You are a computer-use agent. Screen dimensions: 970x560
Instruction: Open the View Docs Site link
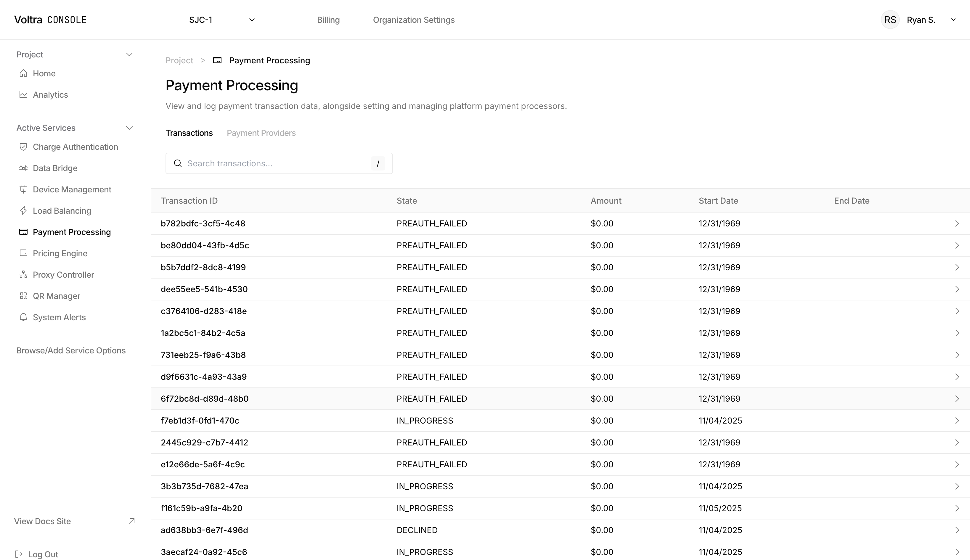(42, 521)
